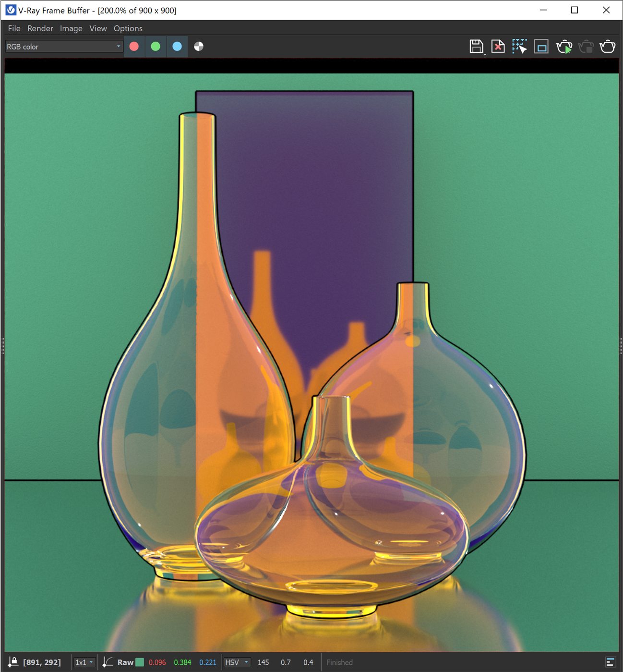Clear the image with the red X icon
Screen dimensions: 623x672
click(498, 47)
